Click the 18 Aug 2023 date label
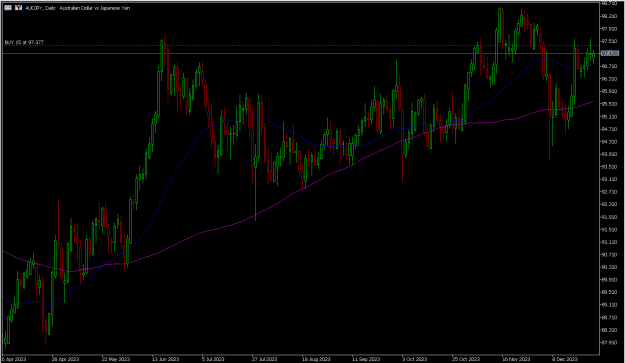The height and width of the screenshot is (363, 625). point(316,359)
